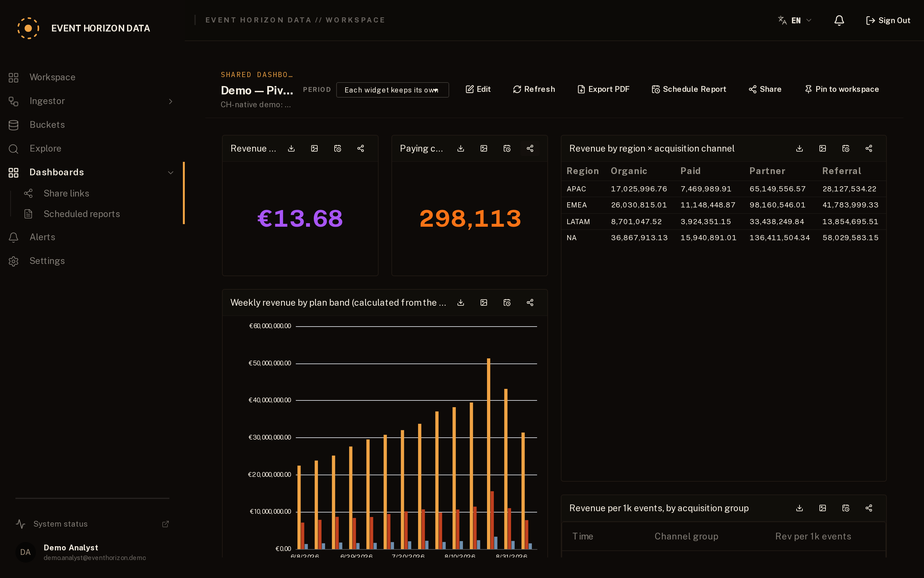Pin dashboard to workspace
The width and height of the screenshot is (924, 578).
[x=842, y=89]
